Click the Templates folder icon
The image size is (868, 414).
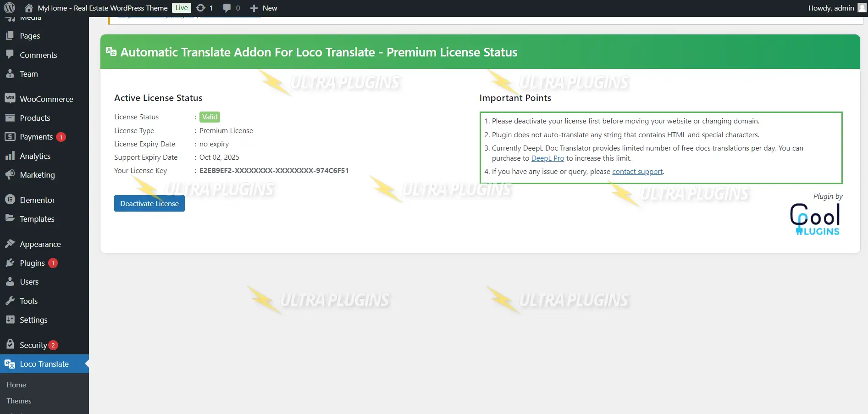(x=10, y=218)
